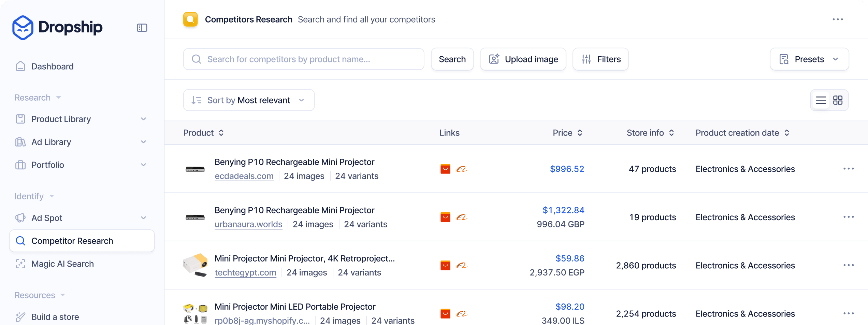The width and height of the screenshot is (868, 325).
Task: Open the header more options menu
Action: pos(838,19)
